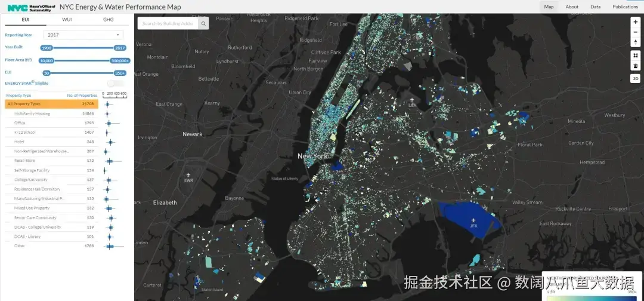This screenshot has height=301, width=644.
Task: Click the search magnifier button
Action: tap(203, 23)
